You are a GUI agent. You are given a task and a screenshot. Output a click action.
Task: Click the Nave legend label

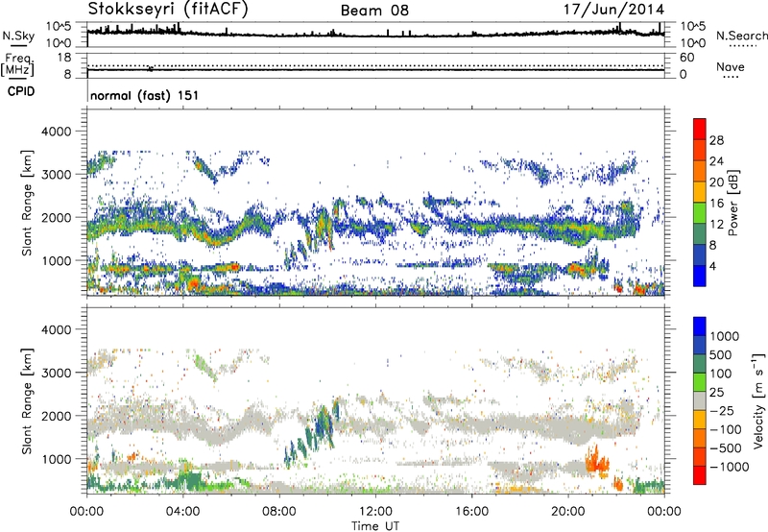(731, 66)
